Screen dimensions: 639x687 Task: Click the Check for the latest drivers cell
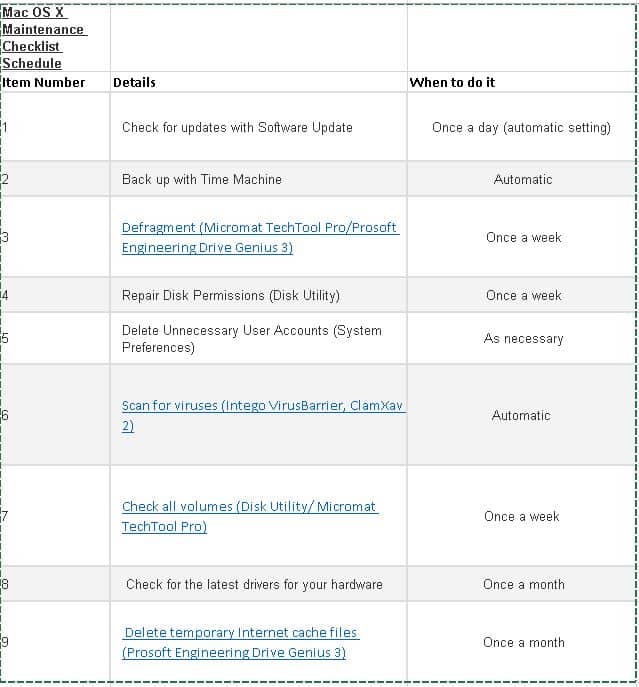point(254,584)
